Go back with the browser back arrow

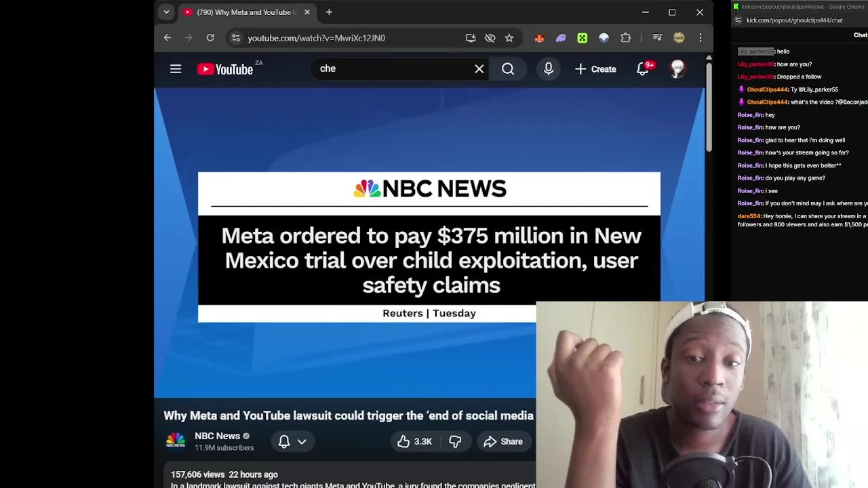167,38
